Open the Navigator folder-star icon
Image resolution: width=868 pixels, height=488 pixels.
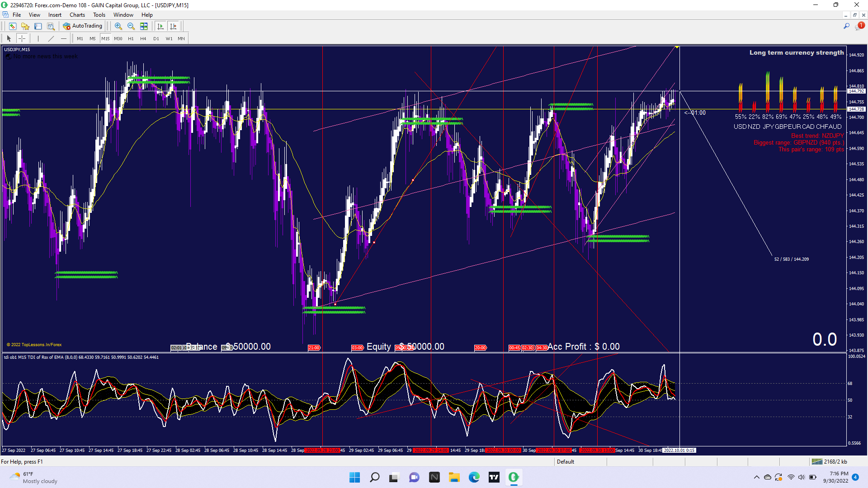(x=25, y=26)
